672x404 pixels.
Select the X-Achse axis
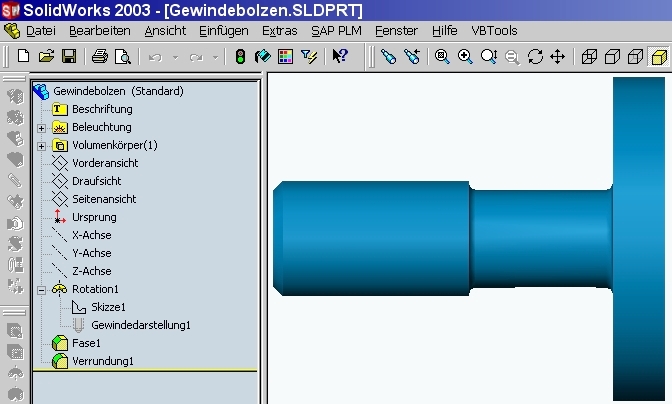92,235
